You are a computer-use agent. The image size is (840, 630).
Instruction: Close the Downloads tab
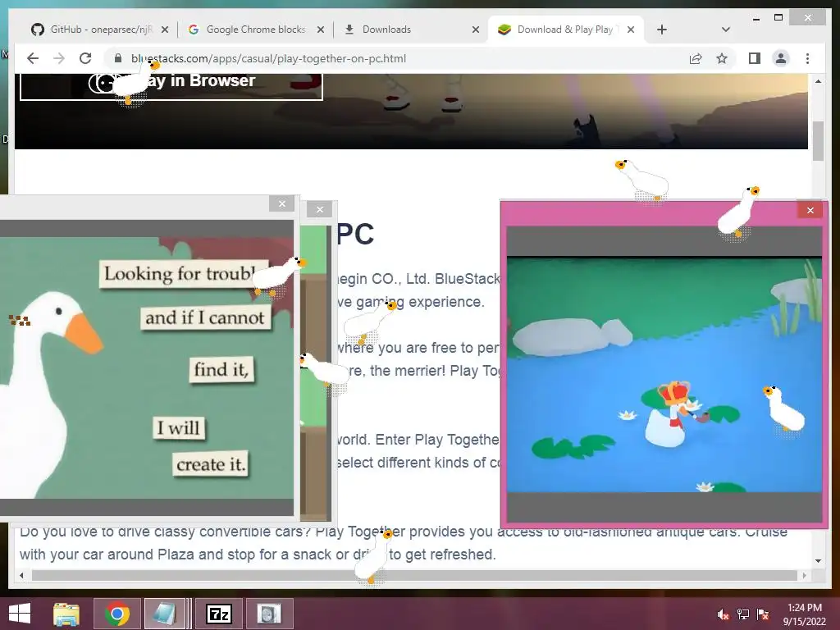[x=476, y=30]
